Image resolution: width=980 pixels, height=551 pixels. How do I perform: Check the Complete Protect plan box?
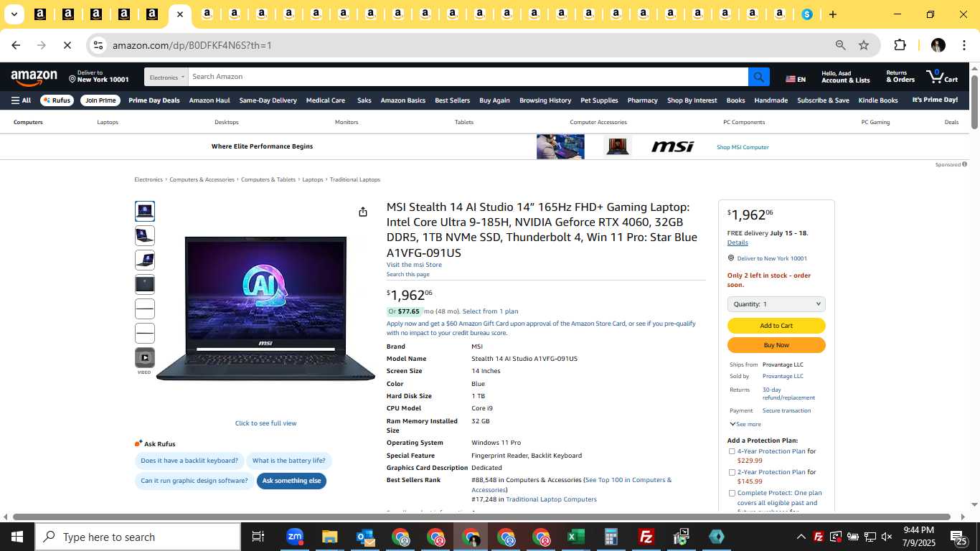(x=732, y=493)
